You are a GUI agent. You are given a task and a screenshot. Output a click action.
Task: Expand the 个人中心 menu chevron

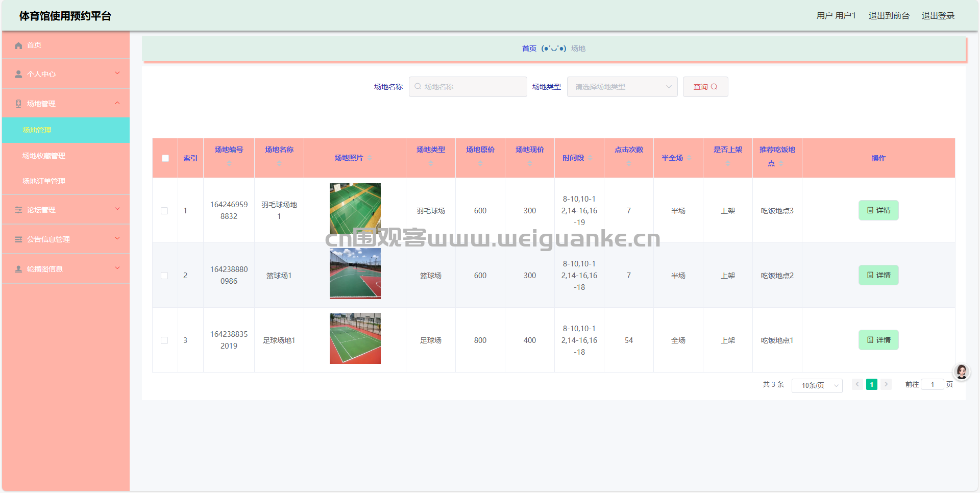click(117, 73)
